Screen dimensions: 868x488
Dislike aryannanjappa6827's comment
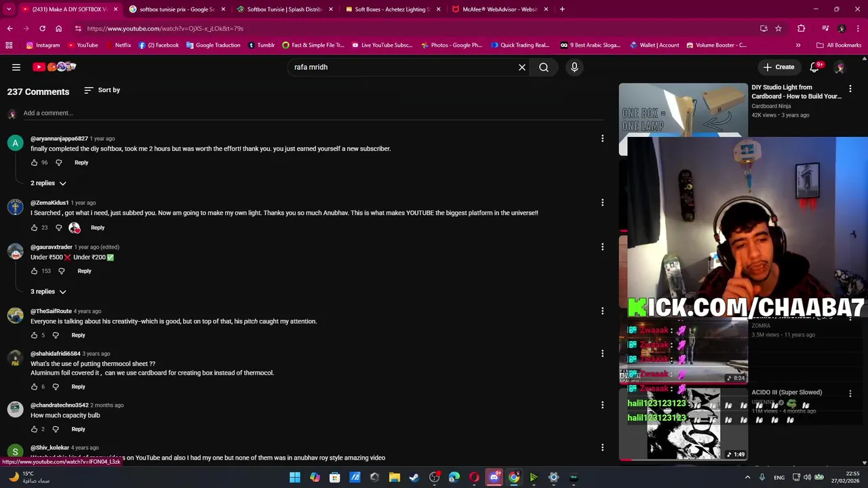coord(58,163)
